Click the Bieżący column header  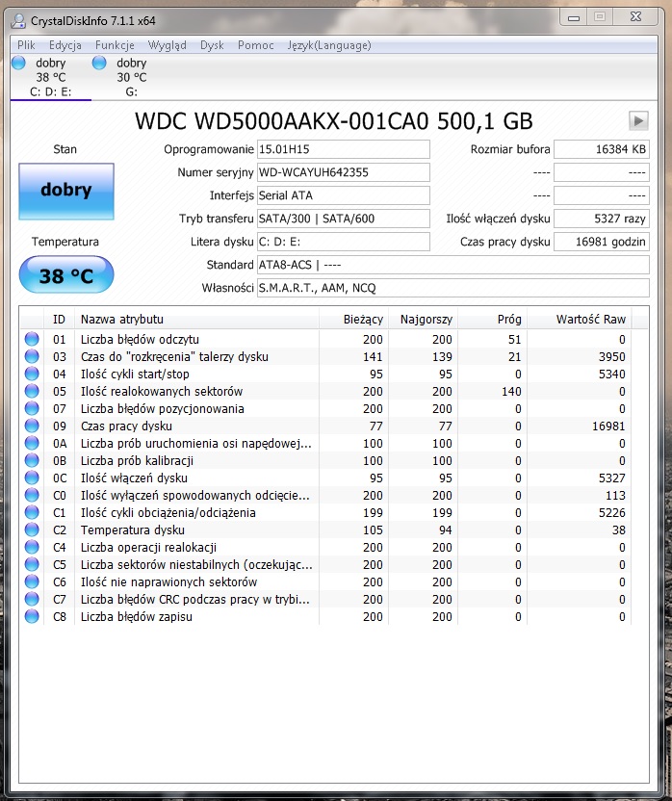(x=353, y=320)
